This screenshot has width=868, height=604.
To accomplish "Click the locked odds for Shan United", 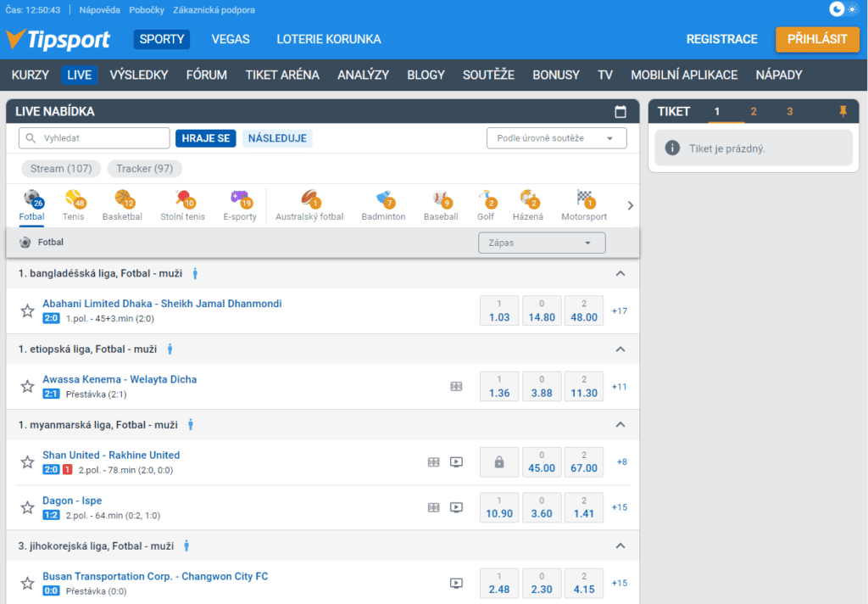I will coord(498,462).
